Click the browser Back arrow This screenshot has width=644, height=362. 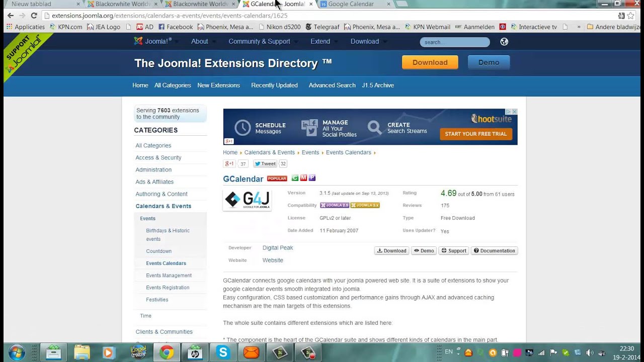pos(11,16)
